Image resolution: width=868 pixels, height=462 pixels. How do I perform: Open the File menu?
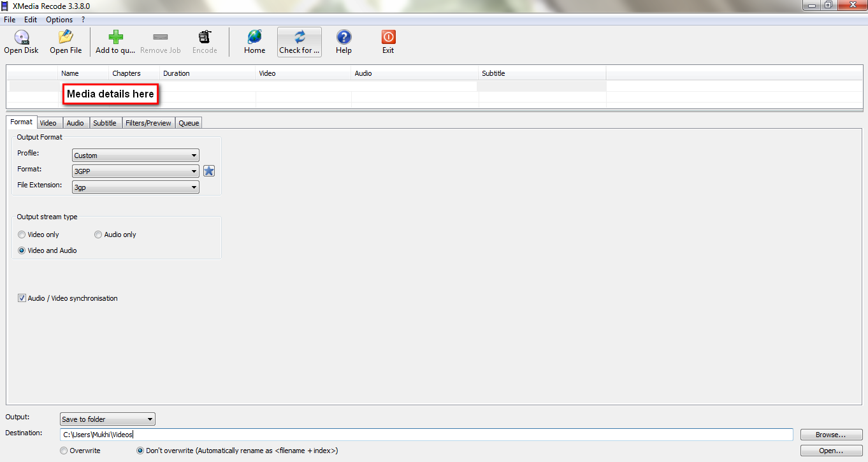pos(10,20)
